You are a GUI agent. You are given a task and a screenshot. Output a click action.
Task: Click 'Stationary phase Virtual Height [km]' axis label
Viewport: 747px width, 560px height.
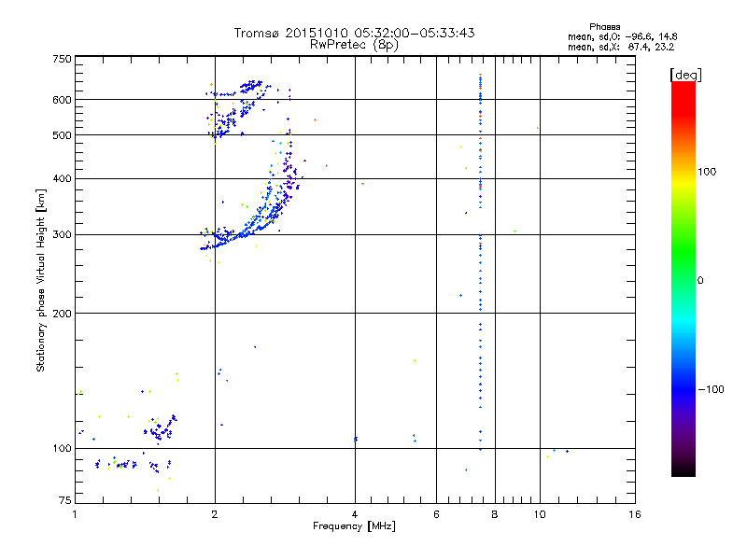(x=41, y=280)
